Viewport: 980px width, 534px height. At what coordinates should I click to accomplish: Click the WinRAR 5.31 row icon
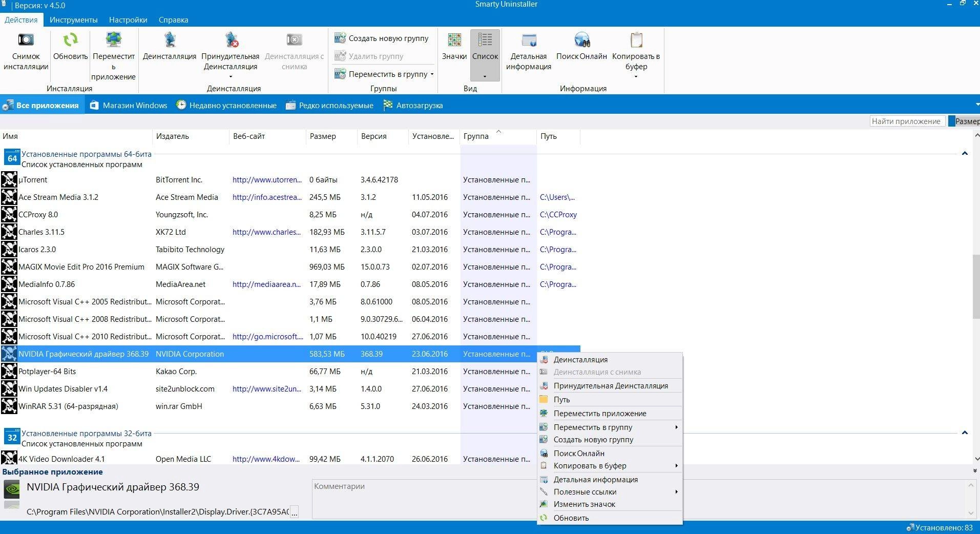[x=9, y=406]
